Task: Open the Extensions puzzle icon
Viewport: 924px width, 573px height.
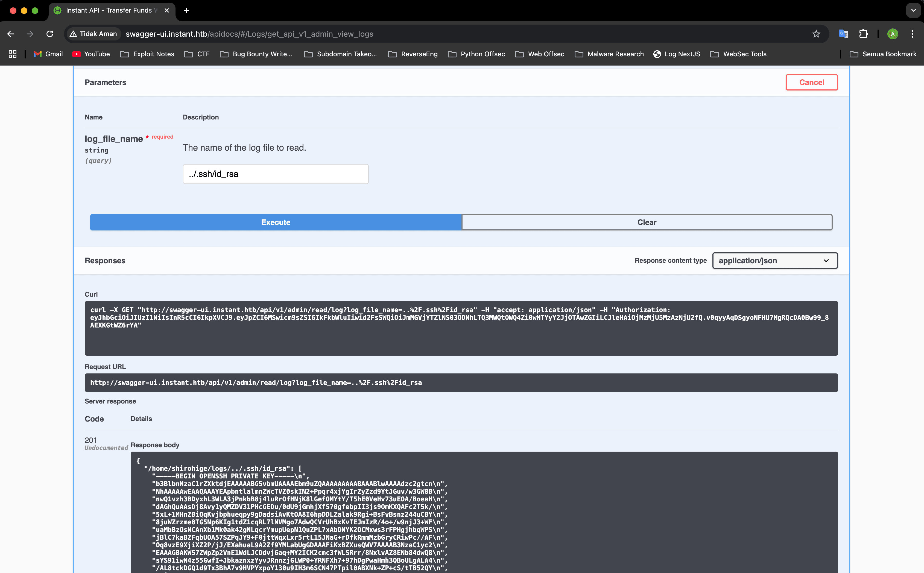Action: coord(863,34)
